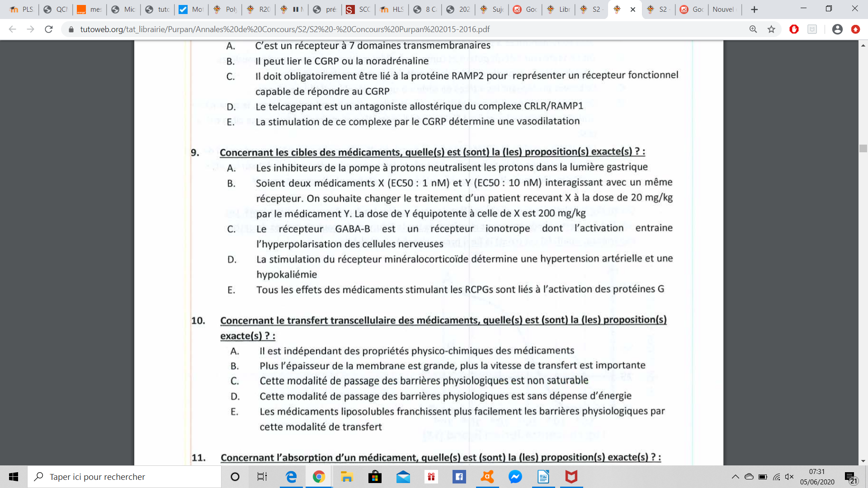Click the page vertical scrollbar thumb
The height and width of the screenshot is (488, 868).
[x=863, y=148]
